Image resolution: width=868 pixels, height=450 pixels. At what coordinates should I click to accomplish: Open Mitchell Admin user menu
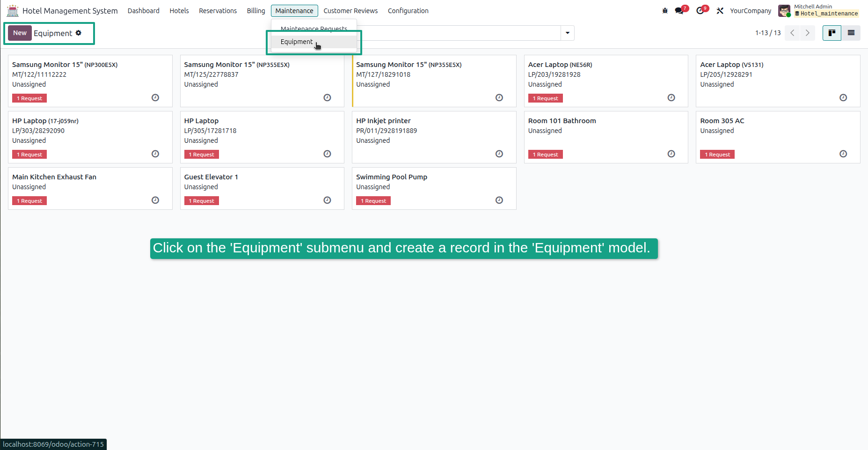point(818,10)
